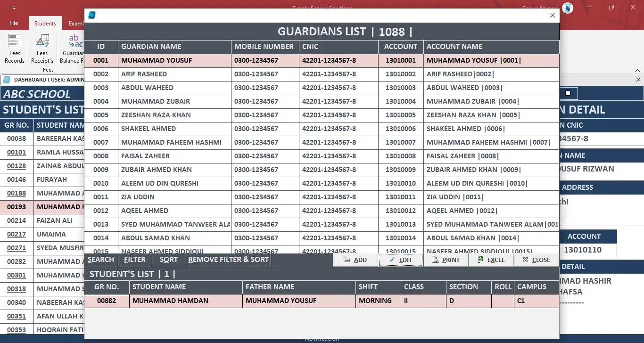This screenshot has height=343, width=644.
Task: Switch to the Students ribbon tab
Action: 45,23
